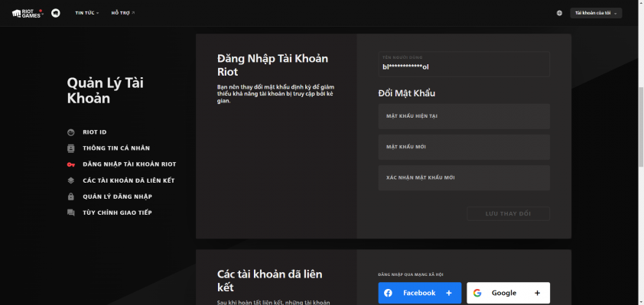
Task: Open the round game switcher icon
Action: tap(55, 13)
